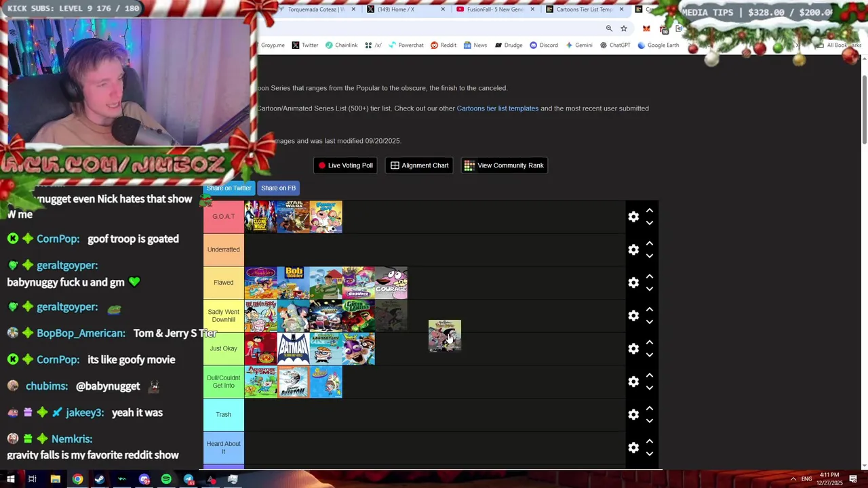Open the Google Earth bookmark
The image size is (868, 488).
(x=658, y=45)
